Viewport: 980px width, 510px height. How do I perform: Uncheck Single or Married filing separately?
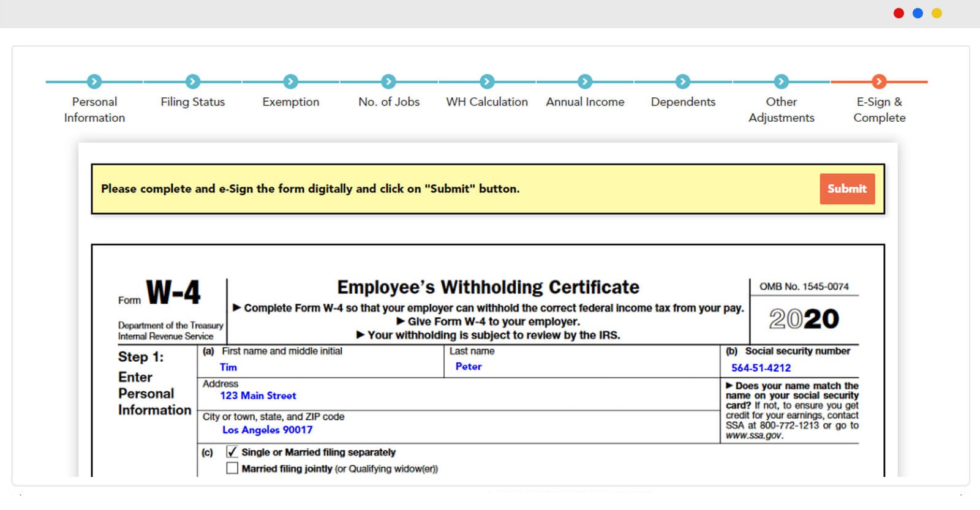(x=232, y=452)
